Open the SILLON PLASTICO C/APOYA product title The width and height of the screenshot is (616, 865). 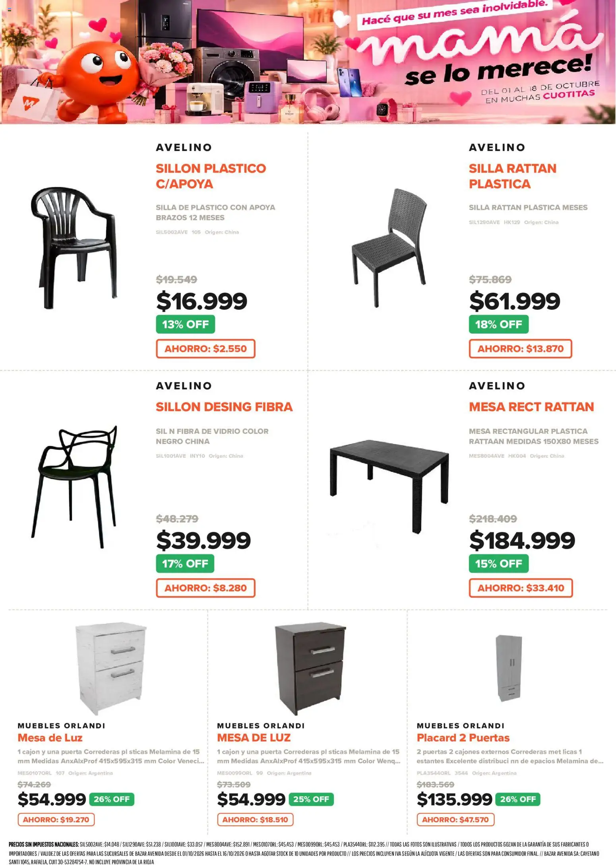pyautogui.click(x=211, y=176)
